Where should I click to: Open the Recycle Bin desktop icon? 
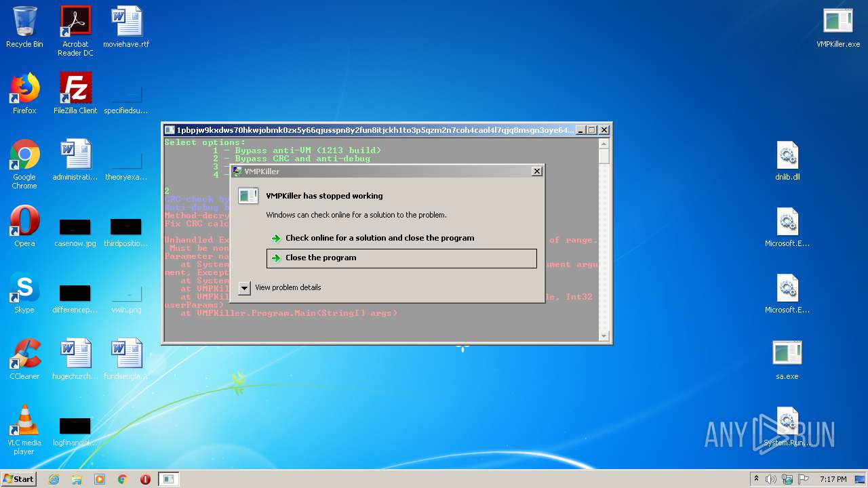pos(24,27)
